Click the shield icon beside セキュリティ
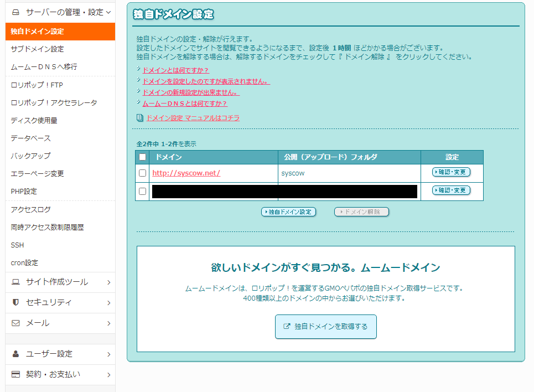Screen dimensions: 534x392 pyautogui.click(x=15, y=302)
